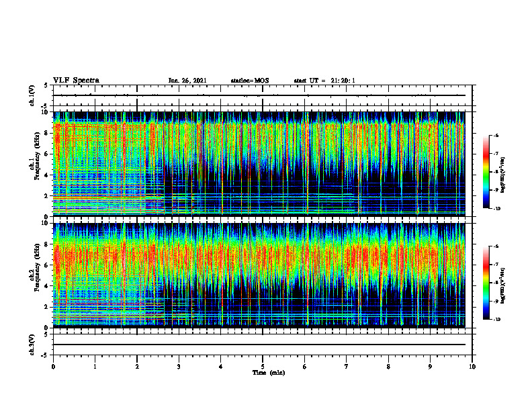This screenshot has height=411, width=532.
Task: Select the "start UT = 21:20:1" label
Action: coord(324,81)
